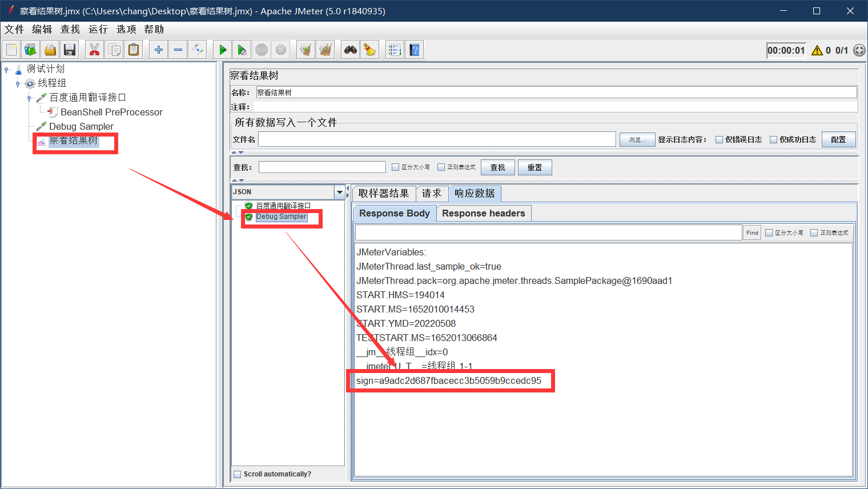Select 察看结果树 in test plan tree
Viewport: 868px width, 489px height.
[x=73, y=141]
